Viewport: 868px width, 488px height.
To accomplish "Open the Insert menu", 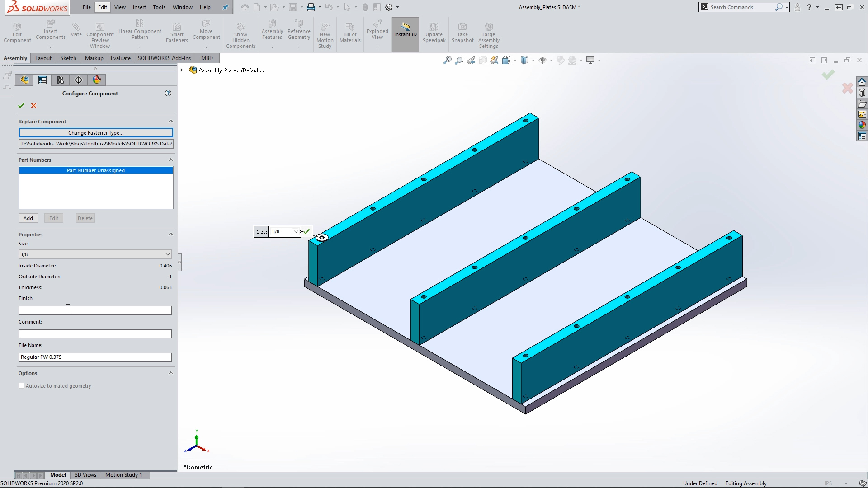I will (x=139, y=7).
